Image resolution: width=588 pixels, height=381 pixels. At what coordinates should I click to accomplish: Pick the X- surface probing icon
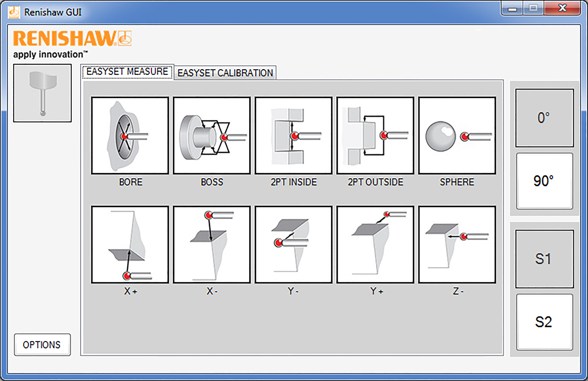pos(212,244)
